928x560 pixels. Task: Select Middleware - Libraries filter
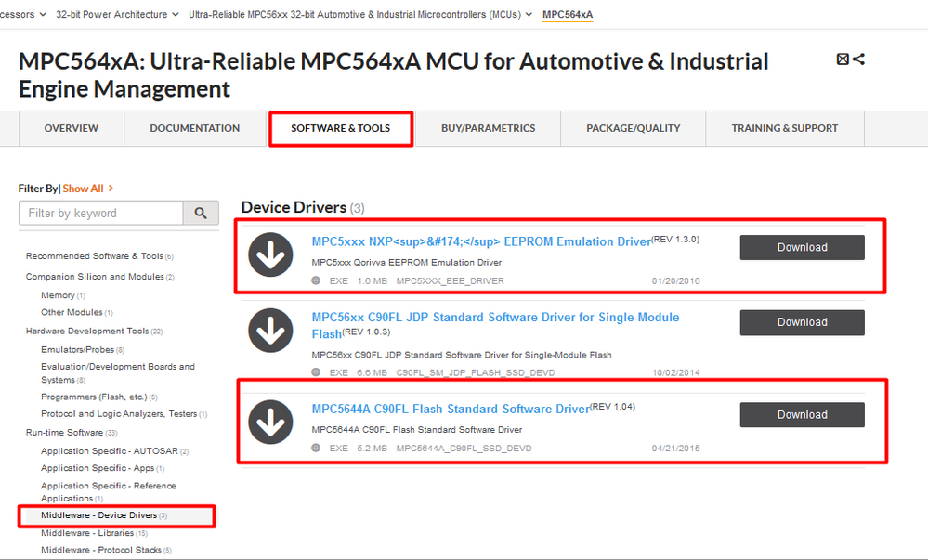click(87, 533)
